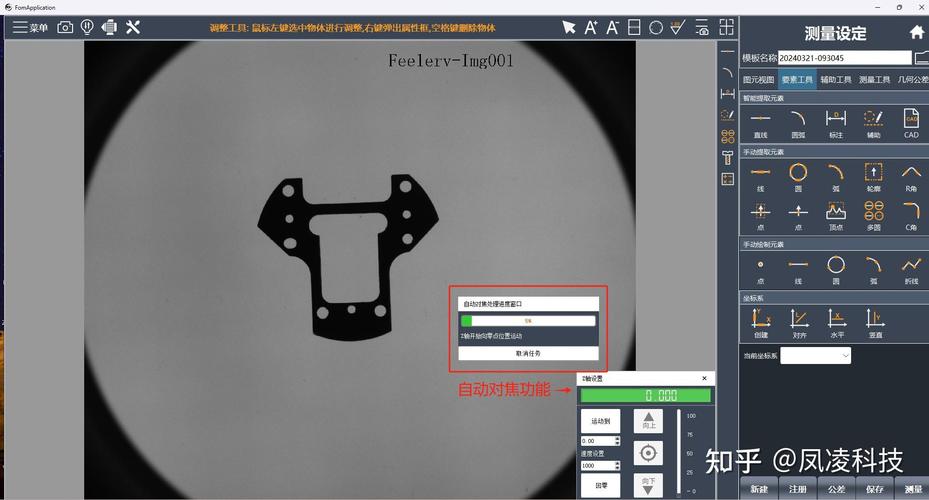The height and width of the screenshot is (500, 929).
Task: Click the camera capture icon in the toolbar
Action: click(x=65, y=27)
